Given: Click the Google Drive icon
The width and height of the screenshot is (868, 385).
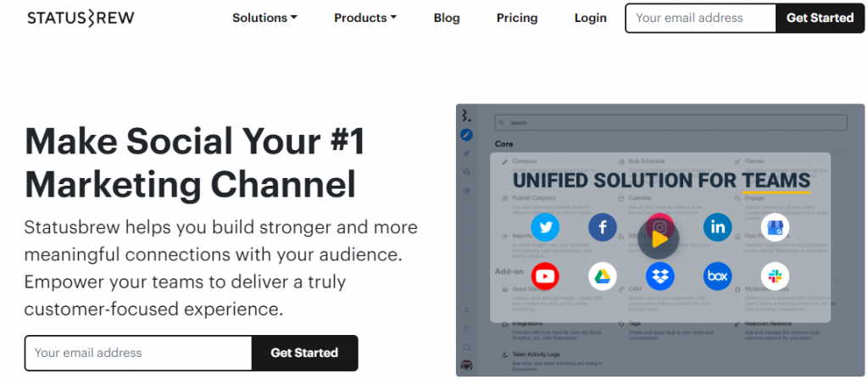Looking at the screenshot, I should pyautogui.click(x=603, y=276).
